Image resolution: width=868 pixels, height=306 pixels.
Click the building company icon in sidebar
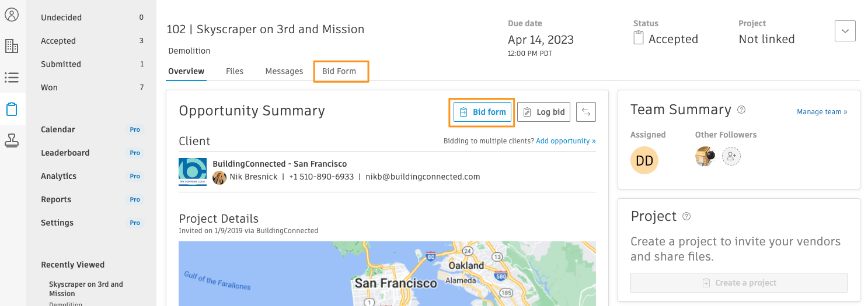(12, 46)
